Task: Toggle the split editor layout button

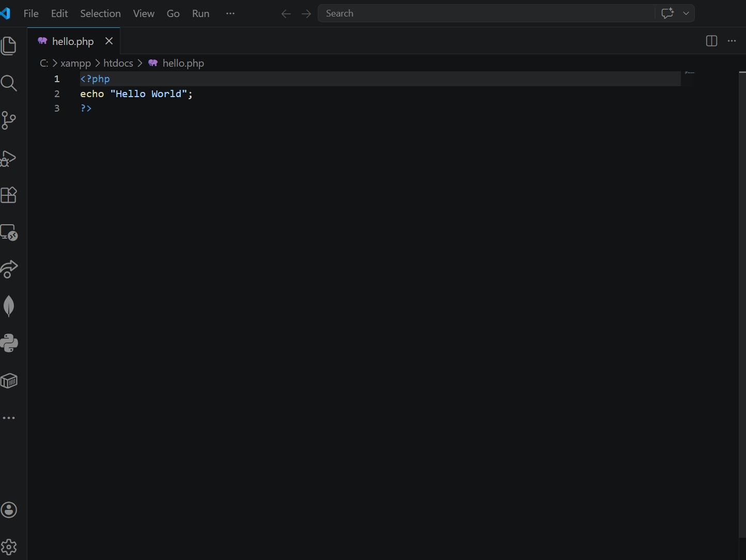Action: click(711, 41)
